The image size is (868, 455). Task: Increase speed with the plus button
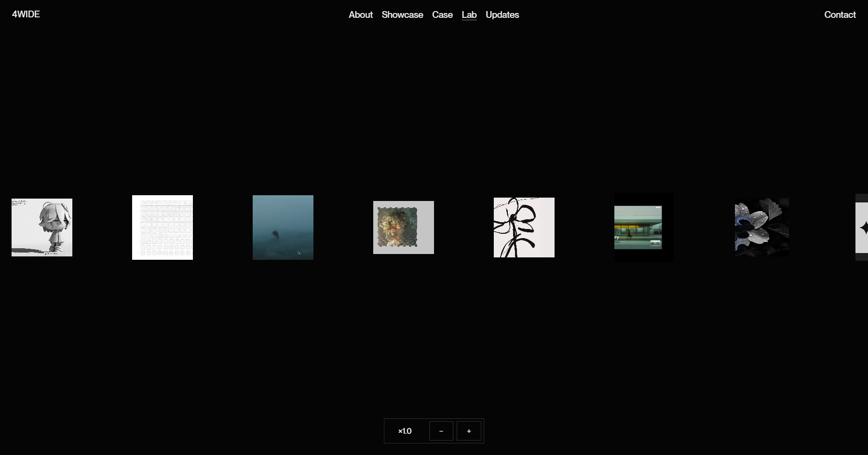pyautogui.click(x=468, y=431)
